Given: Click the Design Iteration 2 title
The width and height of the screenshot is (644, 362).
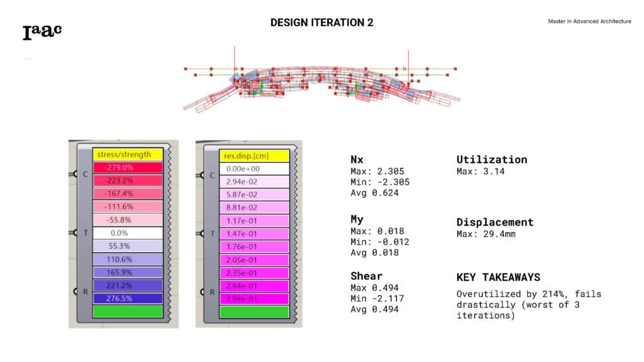Looking at the screenshot, I should point(321,23).
